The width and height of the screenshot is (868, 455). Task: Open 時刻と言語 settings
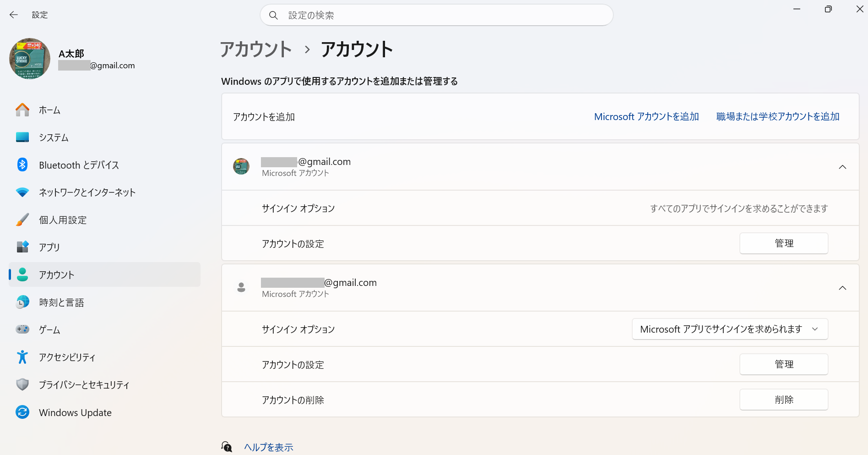pos(104,302)
